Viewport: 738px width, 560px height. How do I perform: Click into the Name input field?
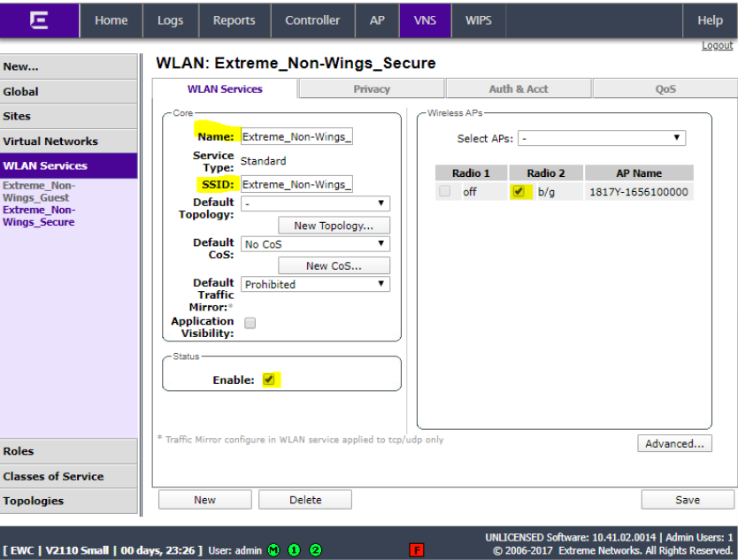pos(296,136)
